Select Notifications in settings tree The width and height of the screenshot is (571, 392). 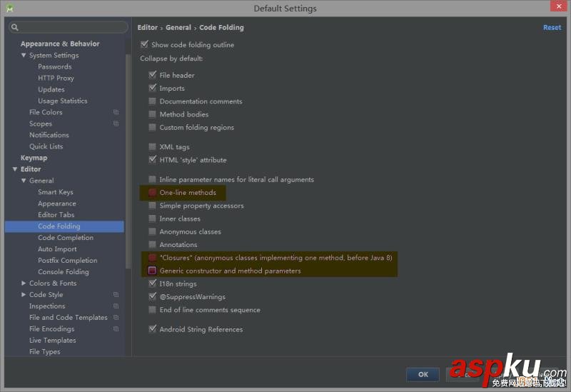tap(49, 135)
